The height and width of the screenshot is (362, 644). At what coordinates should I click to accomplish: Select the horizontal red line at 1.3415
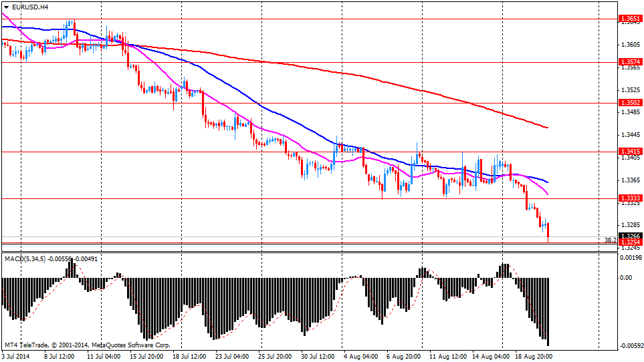click(309, 152)
